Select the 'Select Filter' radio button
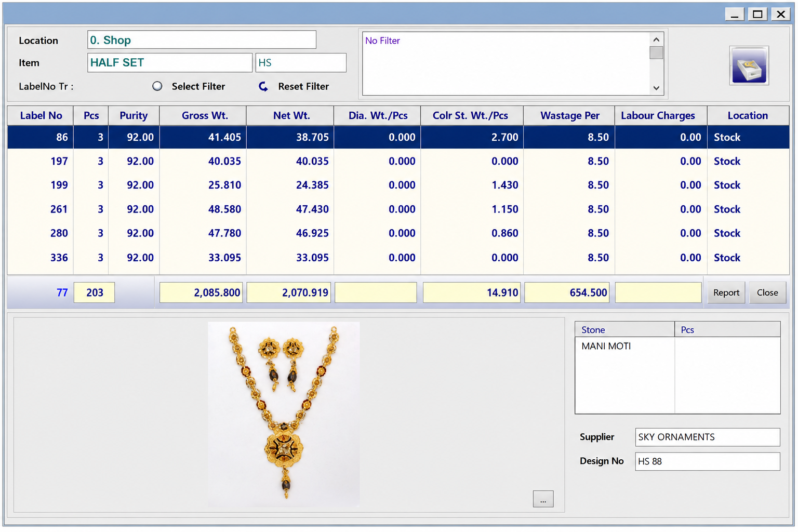Image resolution: width=798 pixels, height=532 pixels. tap(157, 86)
